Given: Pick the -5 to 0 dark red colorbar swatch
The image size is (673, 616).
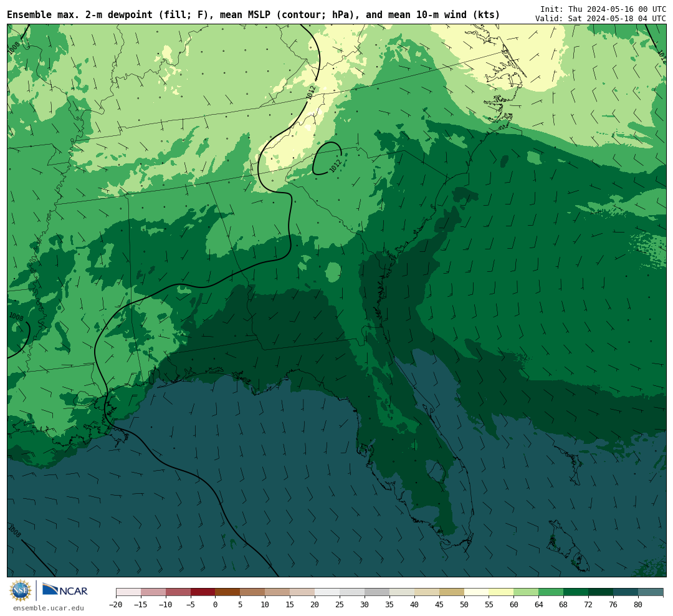Looking at the screenshot, I should click(x=203, y=592).
